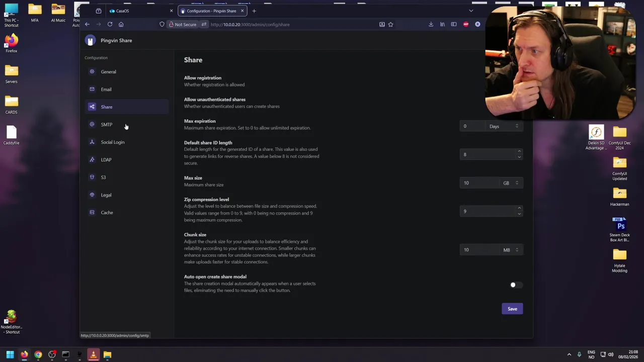The image size is (644, 362).
Task: Open the Firefox View icon
Action: pos(98,11)
